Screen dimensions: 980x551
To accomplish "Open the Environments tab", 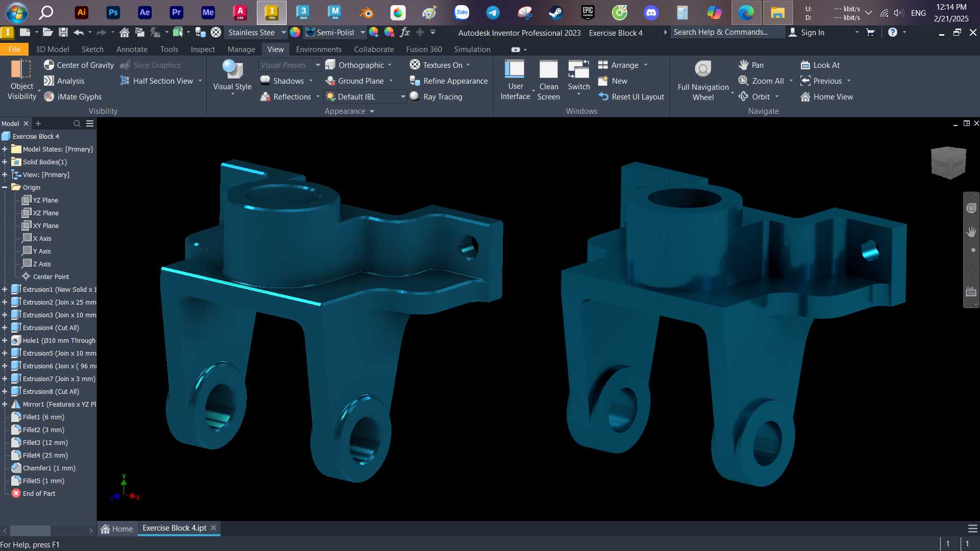I will coord(318,49).
